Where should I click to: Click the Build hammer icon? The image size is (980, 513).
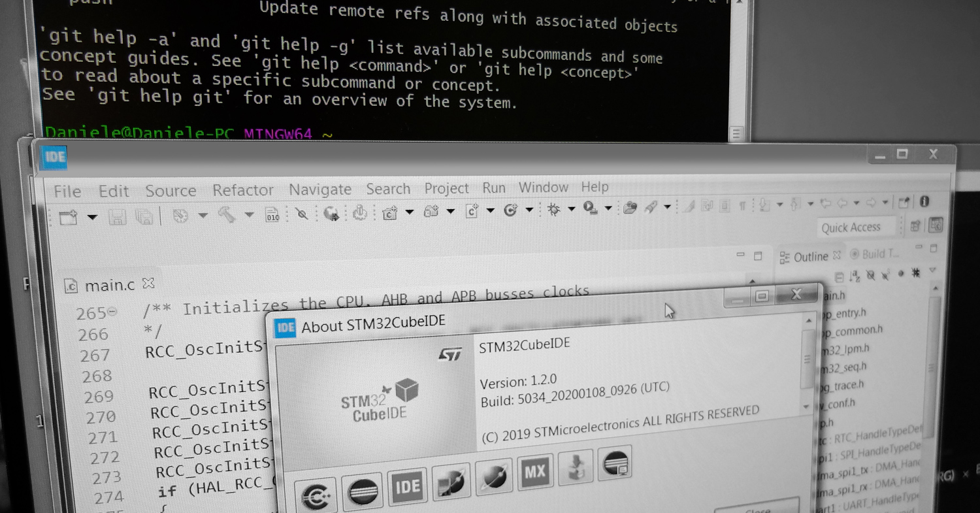pos(227,215)
